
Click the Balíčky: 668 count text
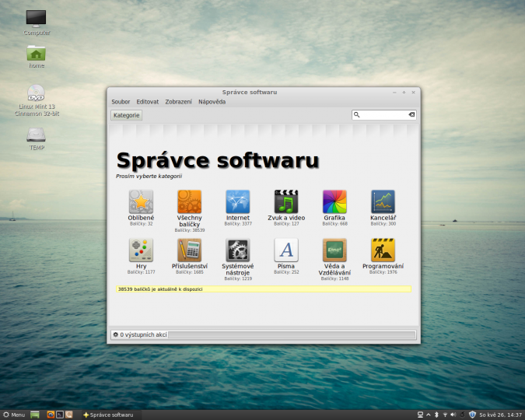(x=334, y=224)
